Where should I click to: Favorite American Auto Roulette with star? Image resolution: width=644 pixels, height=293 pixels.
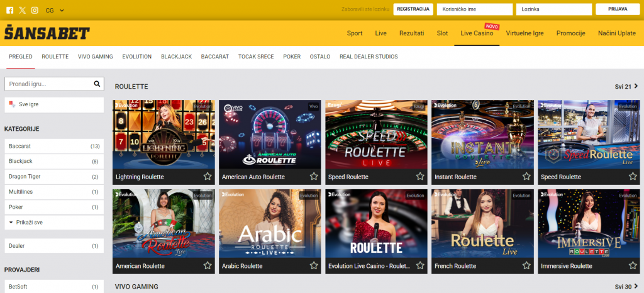314,177
